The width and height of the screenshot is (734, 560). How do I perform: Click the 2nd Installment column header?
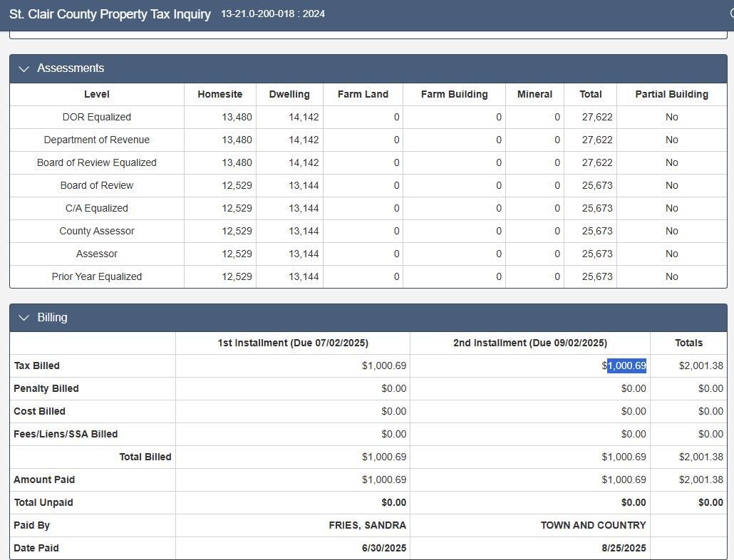(529, 343)
